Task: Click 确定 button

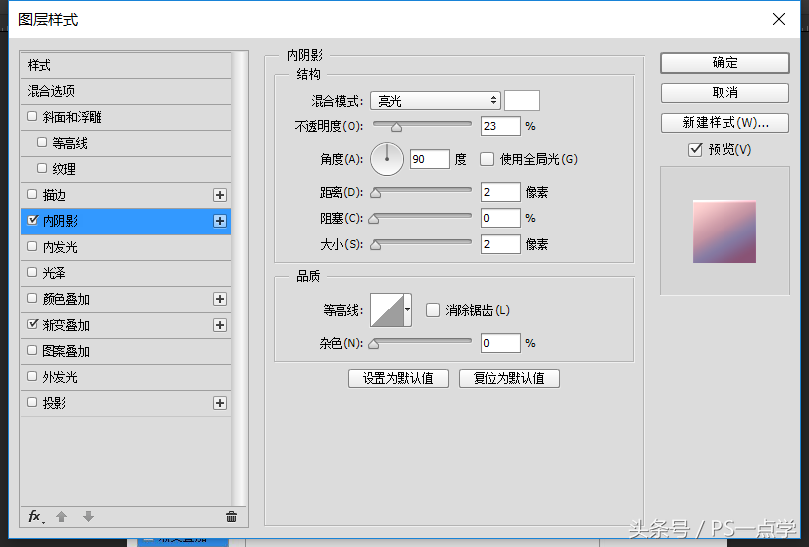Action: 724,63
